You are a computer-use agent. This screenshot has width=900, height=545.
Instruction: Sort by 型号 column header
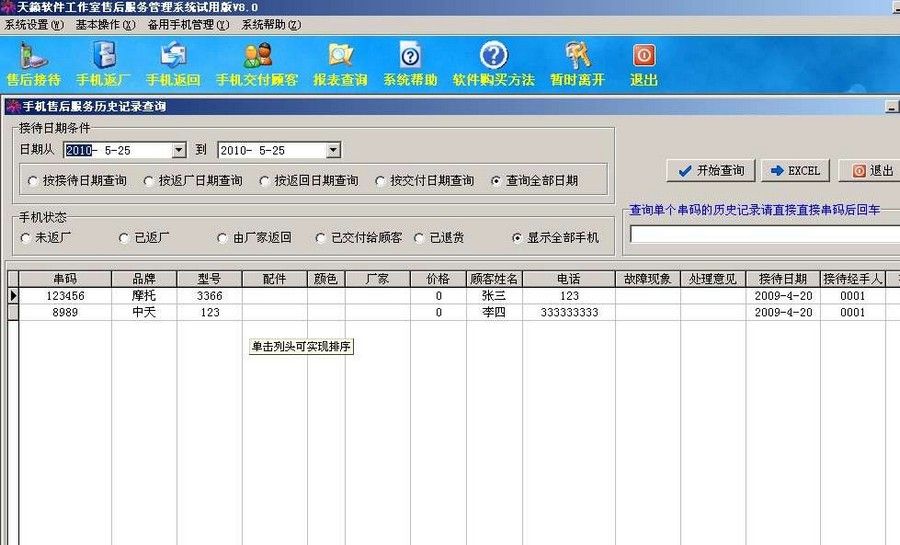(210, 279)
